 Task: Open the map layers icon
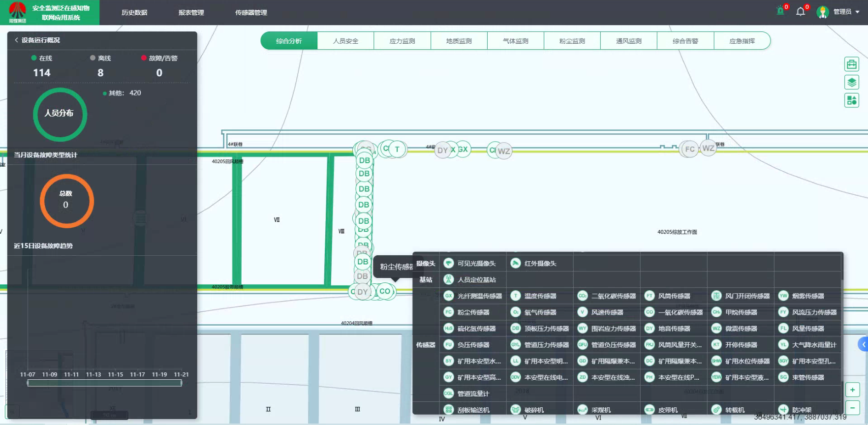851,82
